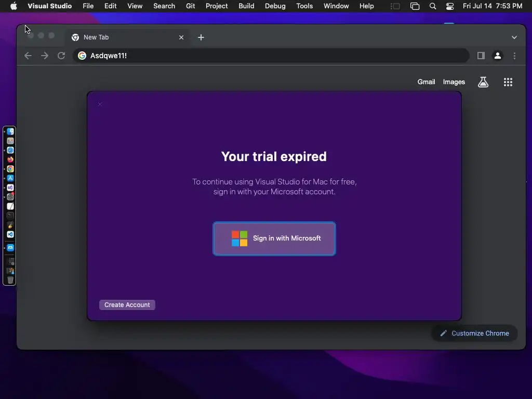Image resolution: width=532 pixels, height=399 pixels.
Task: Open Visual Studio purple dock icon
Action: pyautogui.click(x=10, y=188)
